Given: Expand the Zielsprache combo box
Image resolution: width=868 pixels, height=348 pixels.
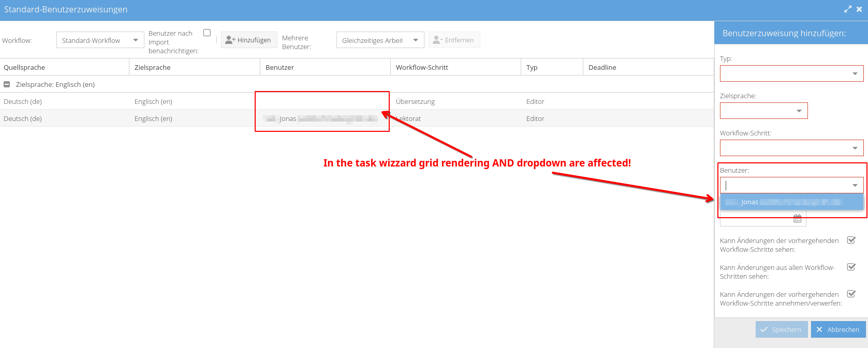Looking at the screenshot, I should (x=799, y=111).
